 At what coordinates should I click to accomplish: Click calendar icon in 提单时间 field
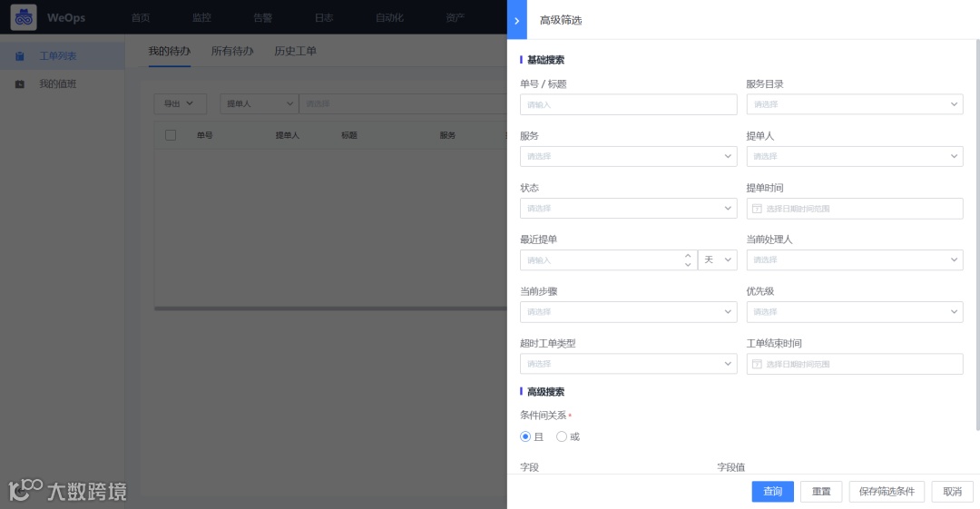pos(757,209)
